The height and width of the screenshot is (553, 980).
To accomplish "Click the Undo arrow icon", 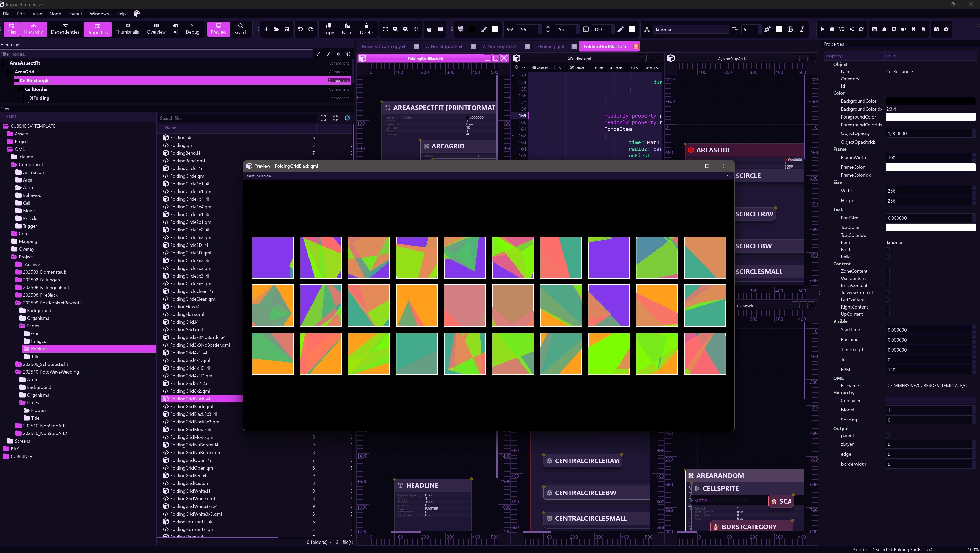I will 300,29.
